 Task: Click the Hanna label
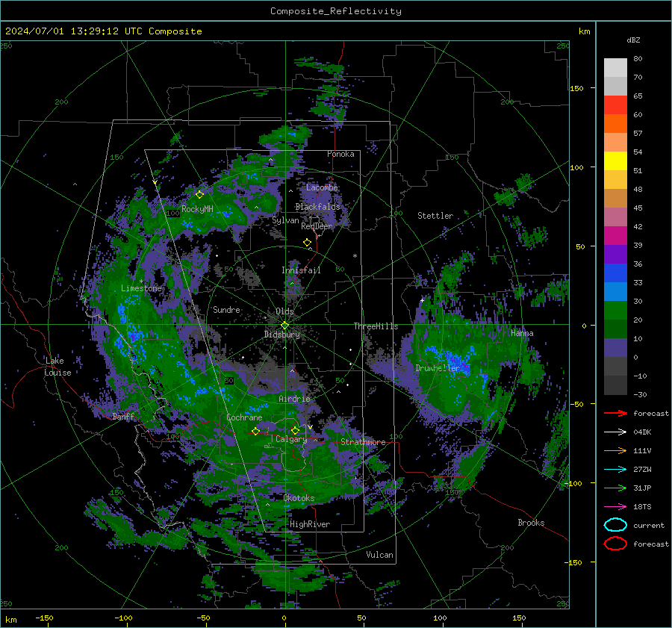pos(522,333)
